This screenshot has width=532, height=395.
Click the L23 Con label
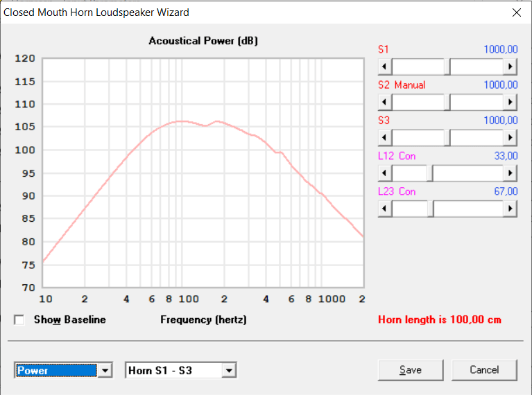click(x=397, y=191)
